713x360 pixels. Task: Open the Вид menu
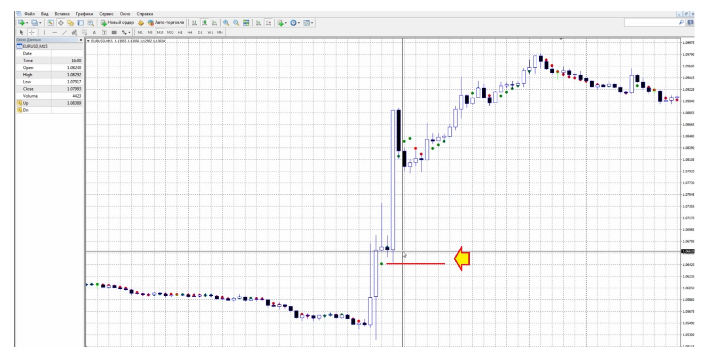45,14
